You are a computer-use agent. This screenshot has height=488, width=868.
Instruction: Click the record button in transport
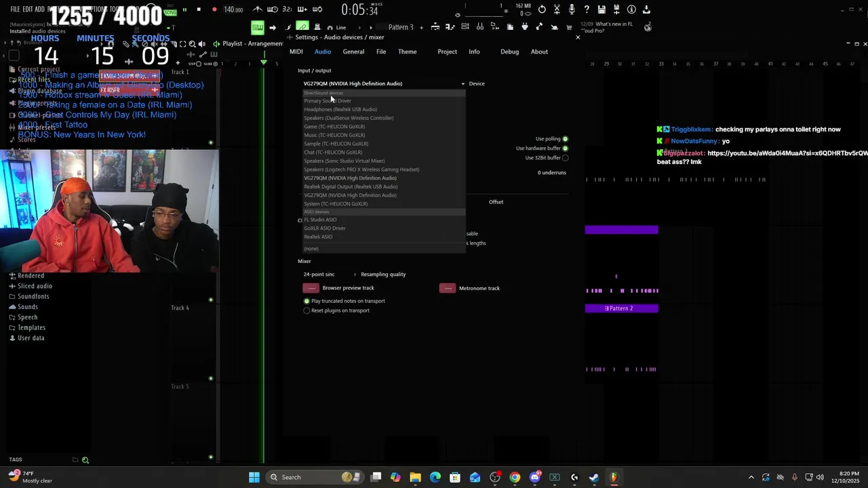coord(214,9)
